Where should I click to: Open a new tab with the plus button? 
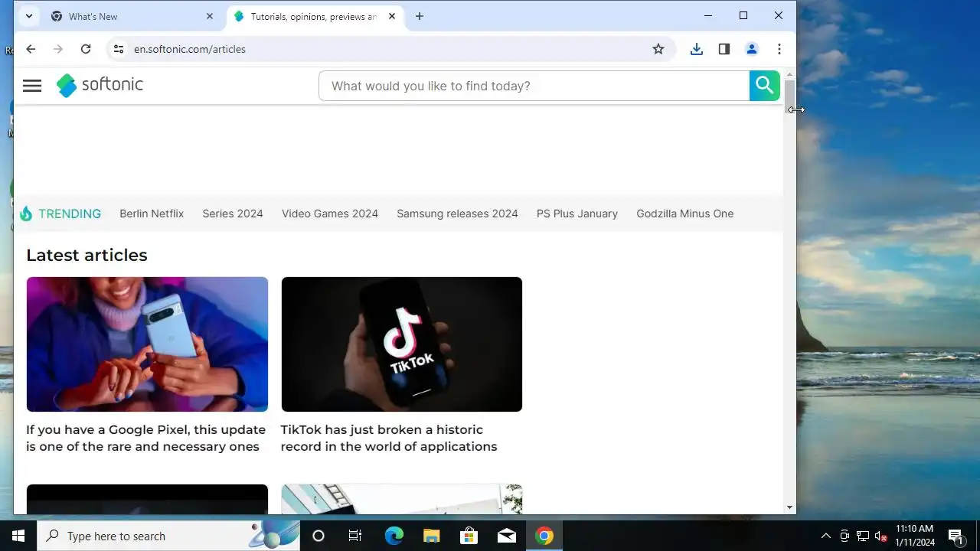(x=420, y=16)
